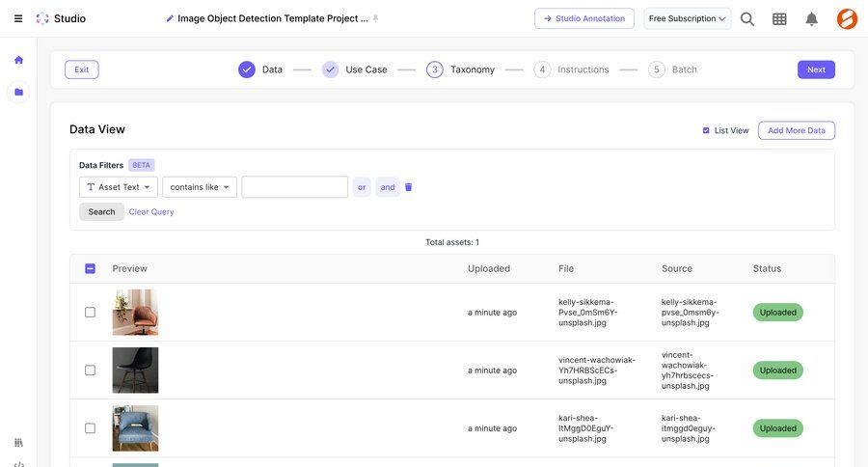Image resolution: width=868 pixels, height=467 pixels.
Task: Go to the Taxonomy step
Action: (461, 69)
